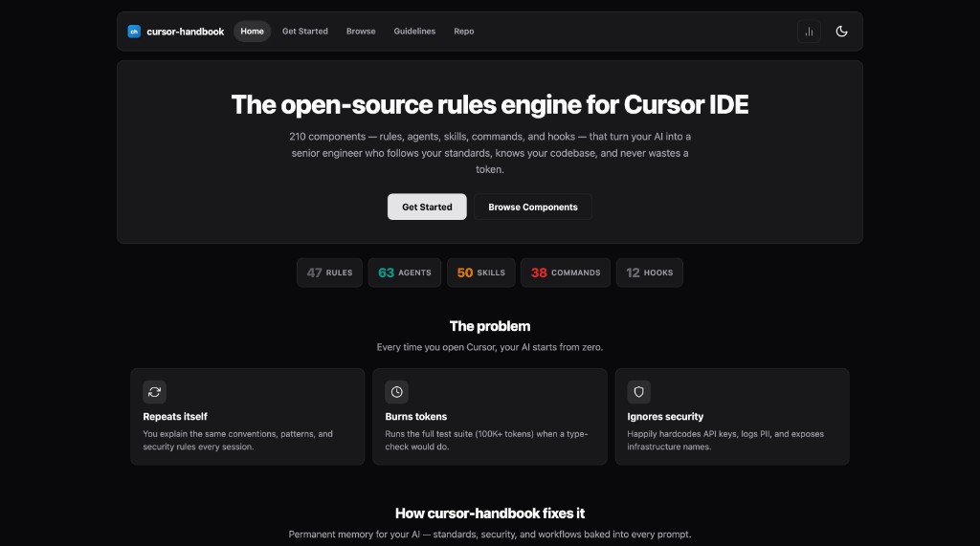Open the bar chart stats icon
The height and width of the screenshot is (546, 980).
click(x=809, y=32)
